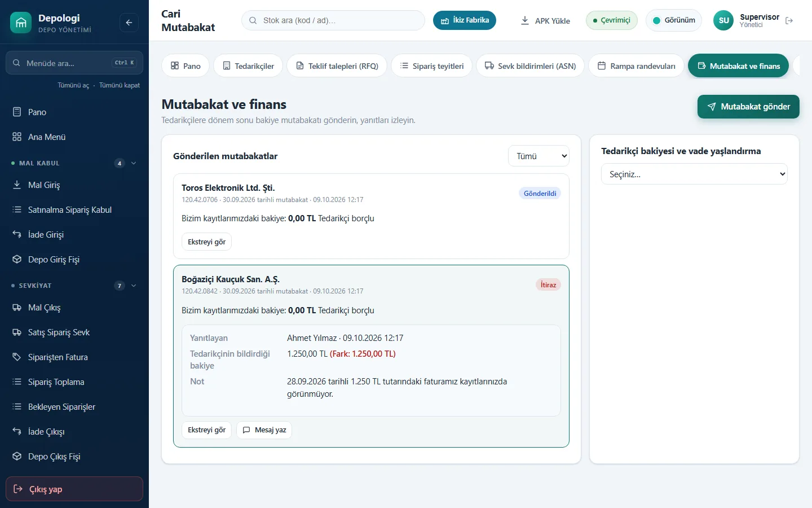Click the Mesaj yaz button
Viewport: 812px width, 508px height.
click(x=264, y=430)
